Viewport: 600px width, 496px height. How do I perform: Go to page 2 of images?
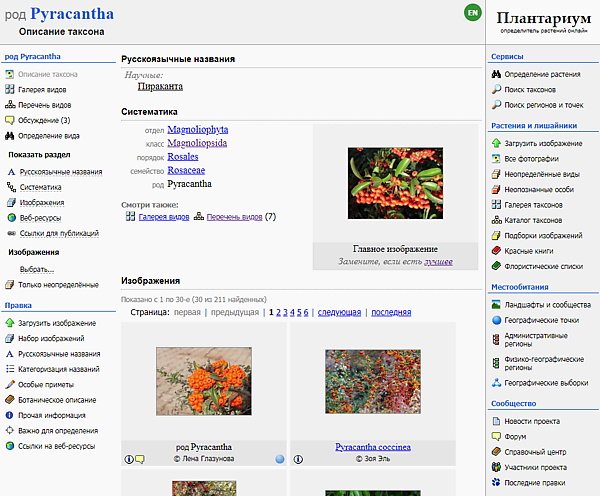pyautogui.click(x=279, y=313)
